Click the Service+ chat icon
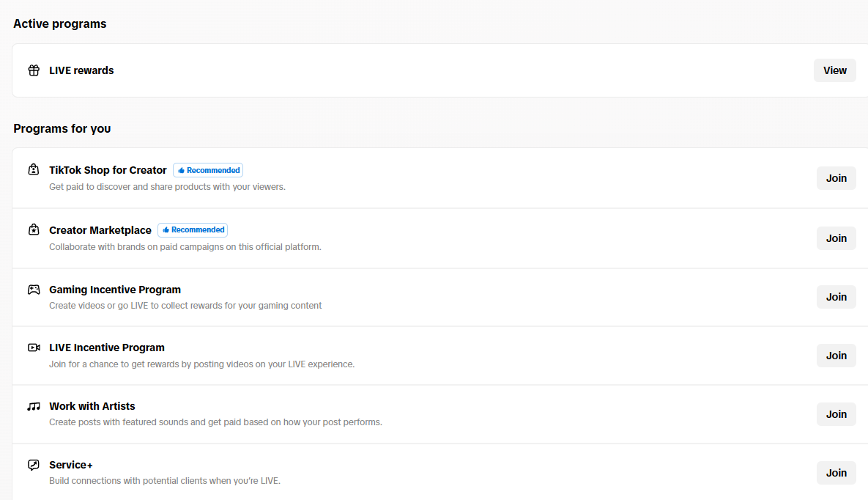The width and height of the screenshot is (868, 500). point(34,465)
